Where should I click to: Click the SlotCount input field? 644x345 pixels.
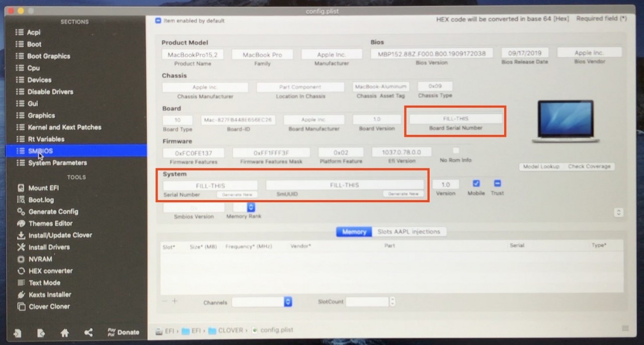click(367, 302)
